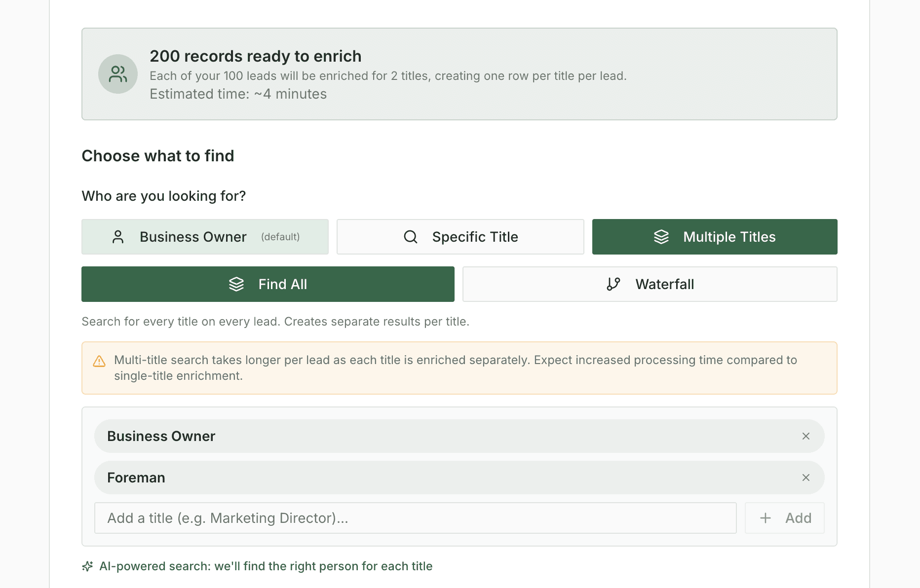Viewport: 920px width, 588px height.
Task: Switch to the Waterfall search strategy
Action: point(649,284)
